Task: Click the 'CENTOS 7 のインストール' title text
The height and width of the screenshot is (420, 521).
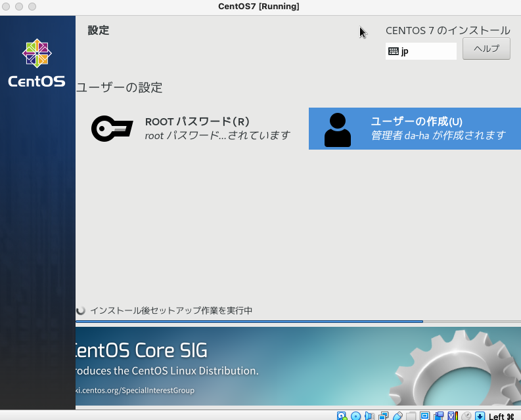Action: click(447, 31)
